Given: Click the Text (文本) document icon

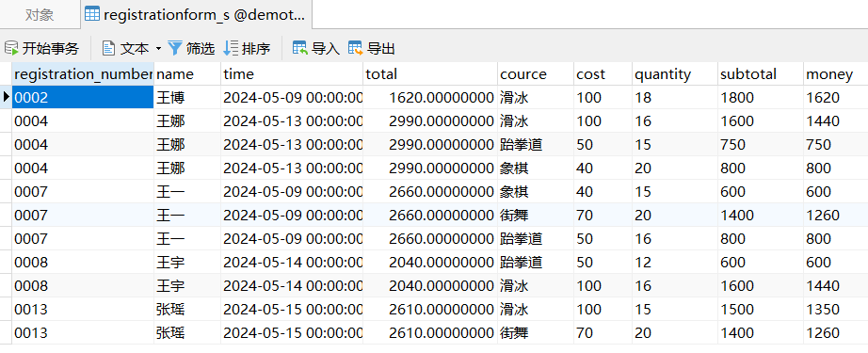Looking at the screenshot, I should [108, 48].
